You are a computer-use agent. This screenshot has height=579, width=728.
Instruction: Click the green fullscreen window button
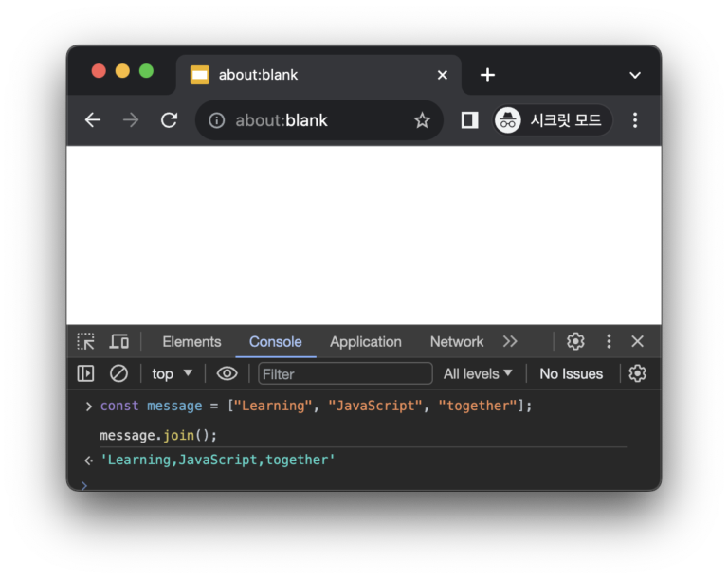pyautogui.click(x=146, y=71)
